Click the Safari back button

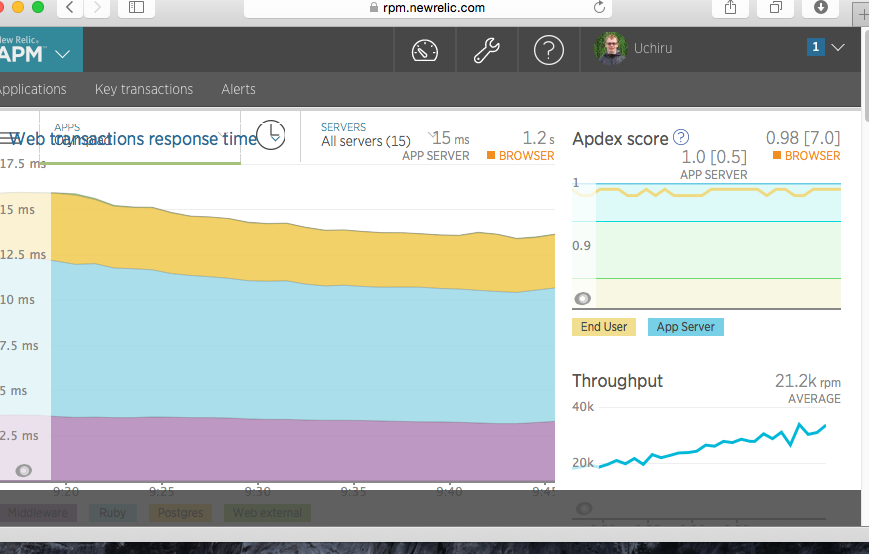pos(70,7)
